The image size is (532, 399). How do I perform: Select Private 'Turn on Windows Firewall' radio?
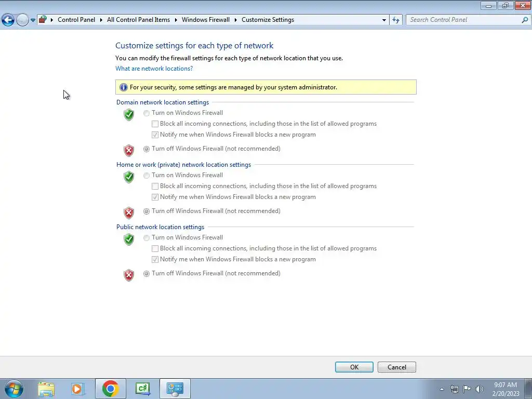[x=146, y=176]
